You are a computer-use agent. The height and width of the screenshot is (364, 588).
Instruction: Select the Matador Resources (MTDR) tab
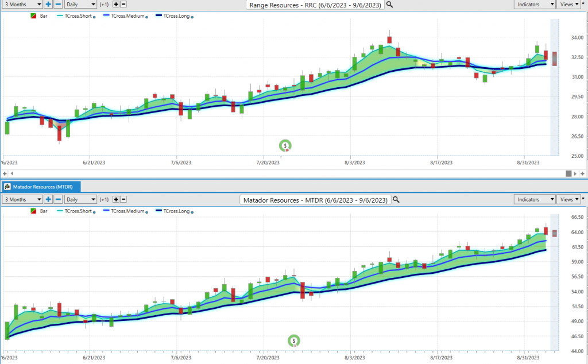click(41, 187)
